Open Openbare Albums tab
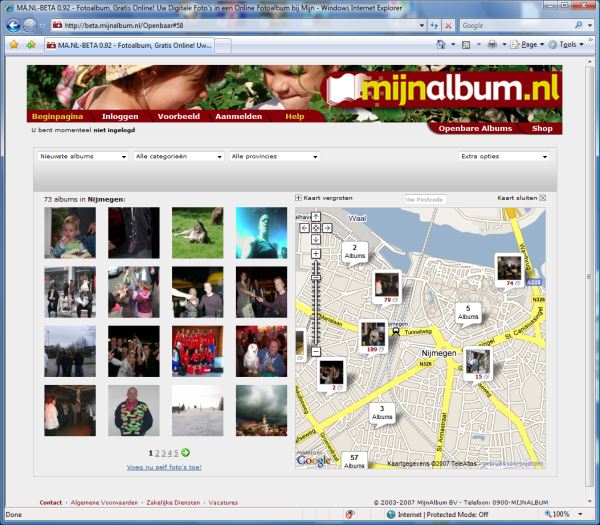This screenshot has height=525, width=600. point(475,128)
